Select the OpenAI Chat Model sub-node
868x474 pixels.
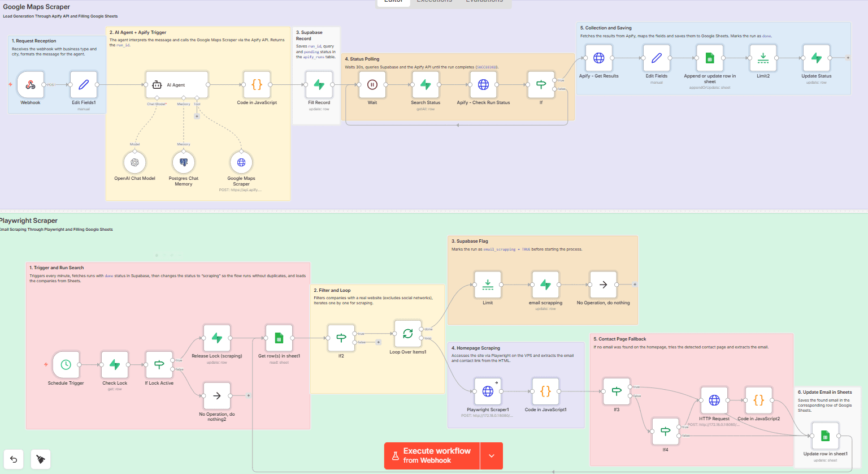pos(134,162)
